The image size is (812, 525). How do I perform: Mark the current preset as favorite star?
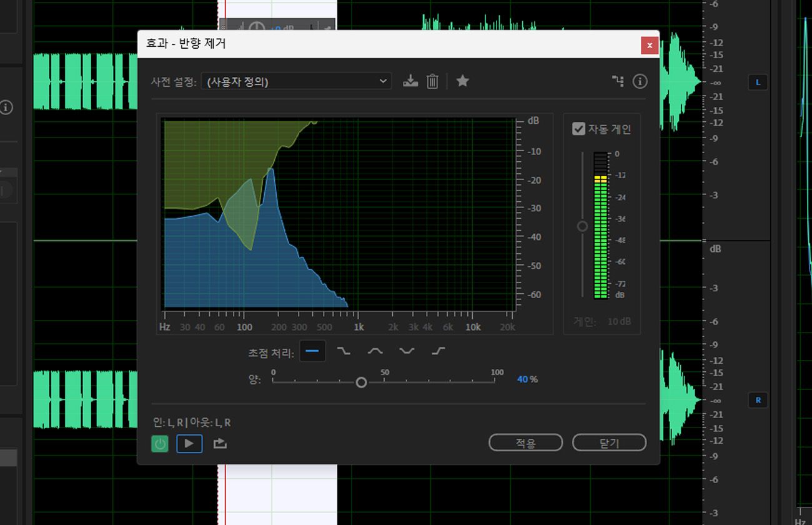[x=462, y=81]
